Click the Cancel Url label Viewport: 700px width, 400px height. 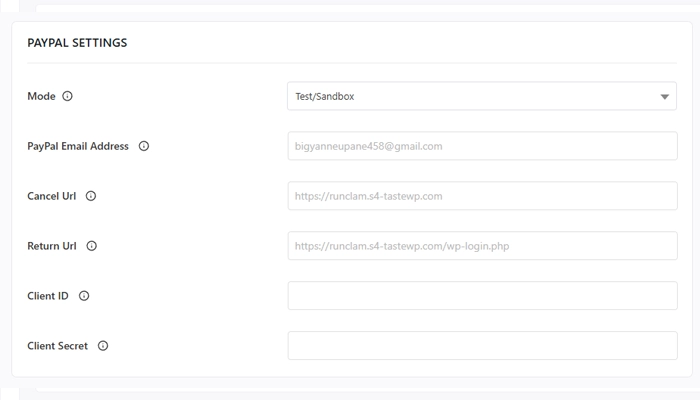coord(51,196)
